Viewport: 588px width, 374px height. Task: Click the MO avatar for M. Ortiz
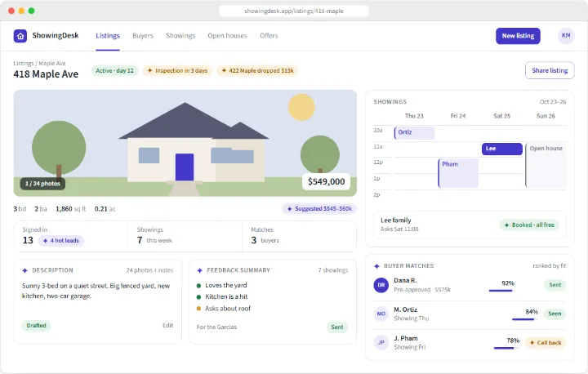(x=381, y=314)
